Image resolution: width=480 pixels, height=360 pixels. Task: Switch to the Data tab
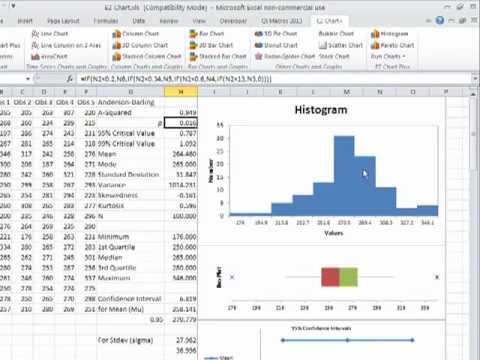coord(139,21)
